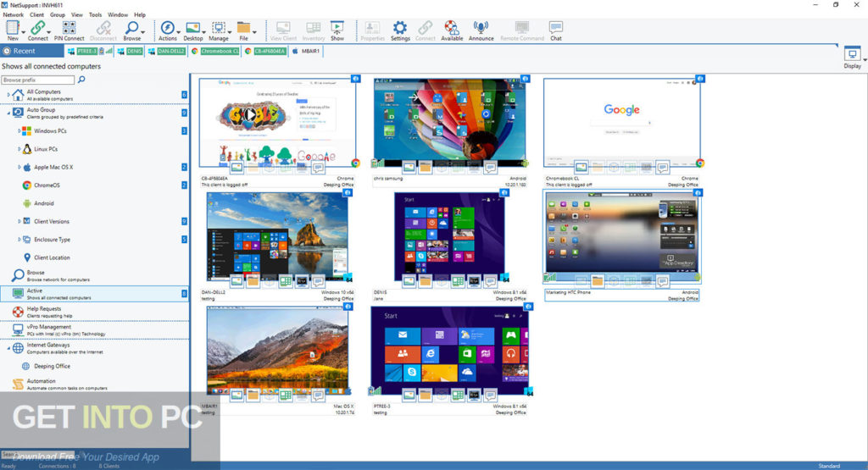Select the MBAIR1 Mac OS X thumbnail
This screenshot has width=868, height=470.
click(x=277, y=351)
